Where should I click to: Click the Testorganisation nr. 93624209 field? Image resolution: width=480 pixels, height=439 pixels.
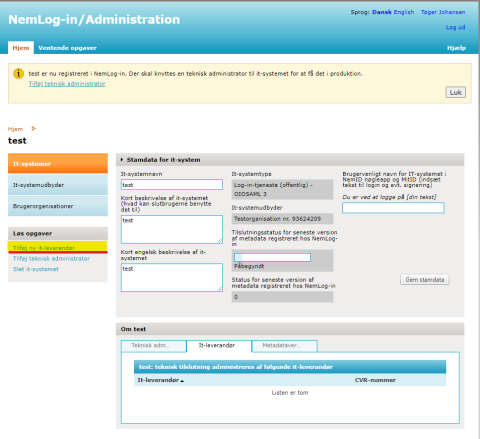click(x=282, y=219)
